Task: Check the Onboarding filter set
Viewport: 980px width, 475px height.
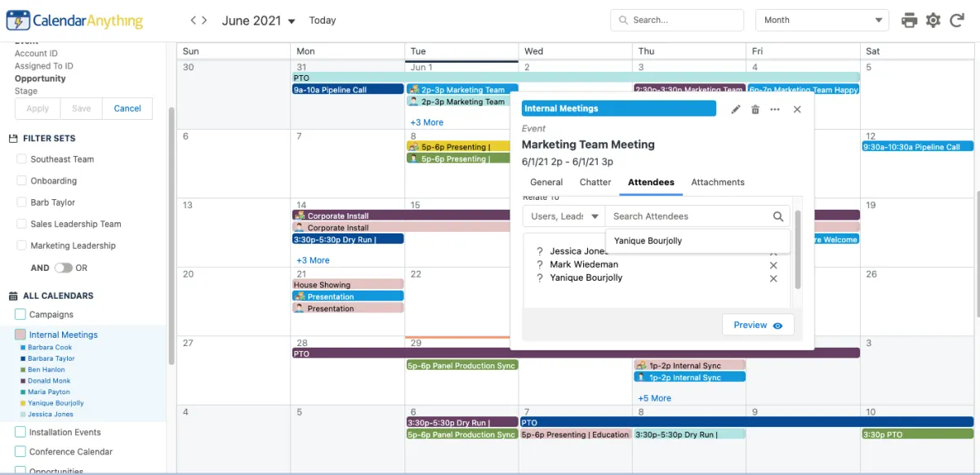Action: tap(22, 180)
